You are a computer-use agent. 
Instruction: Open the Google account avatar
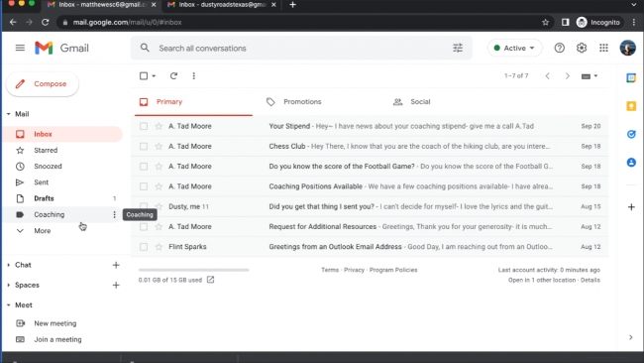click(x=627, y=48)
